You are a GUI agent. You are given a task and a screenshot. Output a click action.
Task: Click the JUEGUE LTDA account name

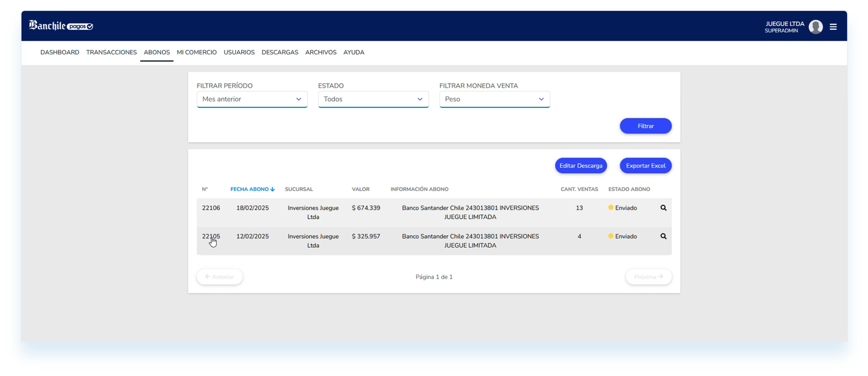(x=784, y=24)
